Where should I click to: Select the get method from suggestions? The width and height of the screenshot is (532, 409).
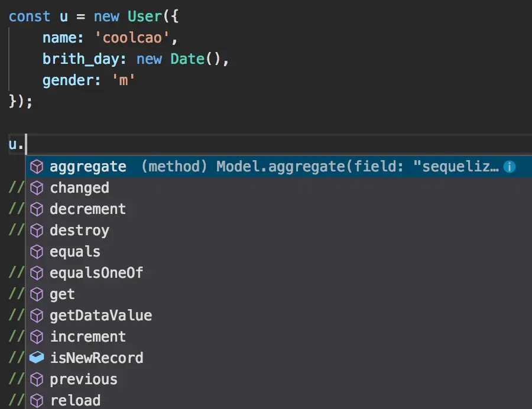[62, 294]
